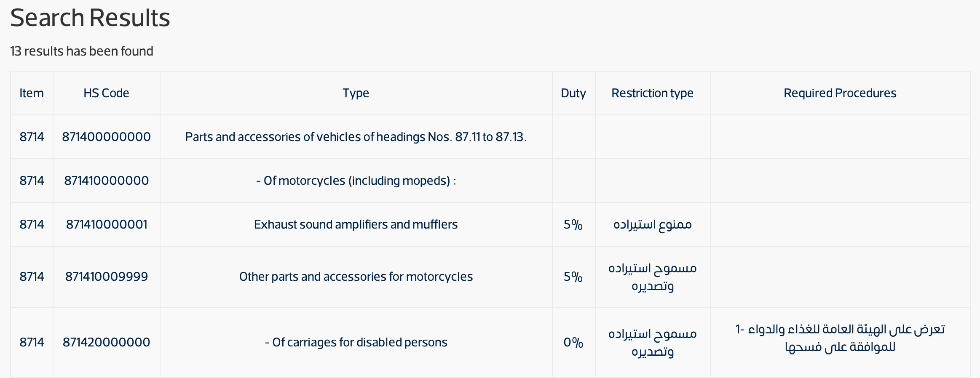This screenshot has width=980, height=378.
Task: Click the Duty column header
Action: click(573, 93)
